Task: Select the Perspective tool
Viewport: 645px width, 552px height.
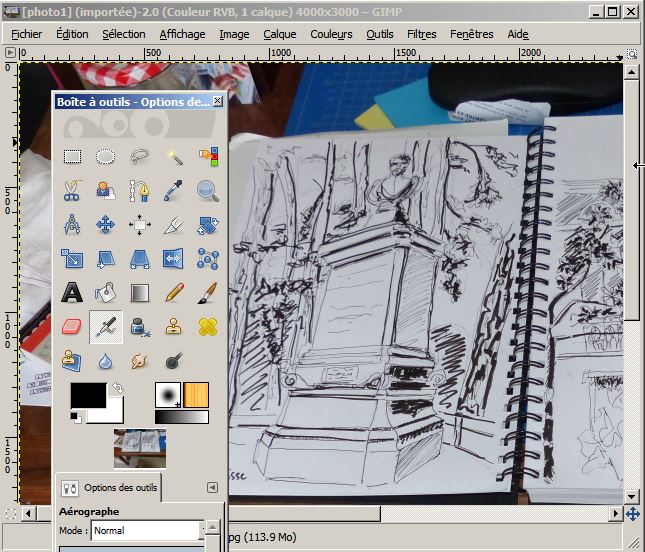Action: coord(140,259)
